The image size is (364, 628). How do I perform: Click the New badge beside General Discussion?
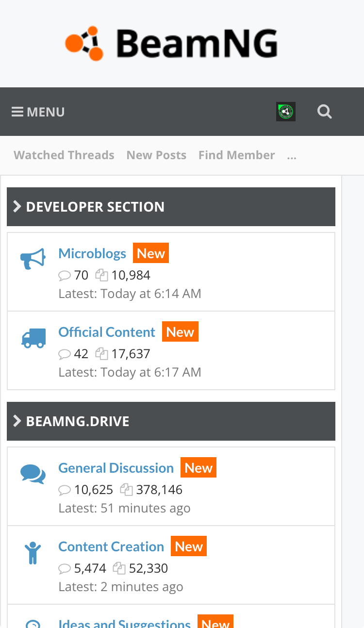coord(199,467)
